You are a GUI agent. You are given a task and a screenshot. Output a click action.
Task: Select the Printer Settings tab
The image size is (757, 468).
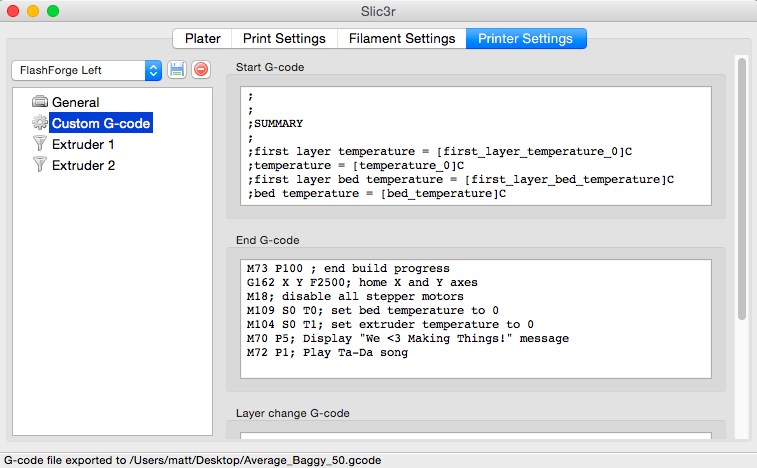click(525, 38)
